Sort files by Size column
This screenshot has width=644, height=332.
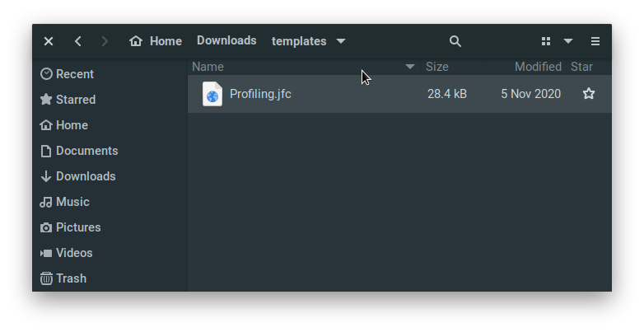click(436, 67)
